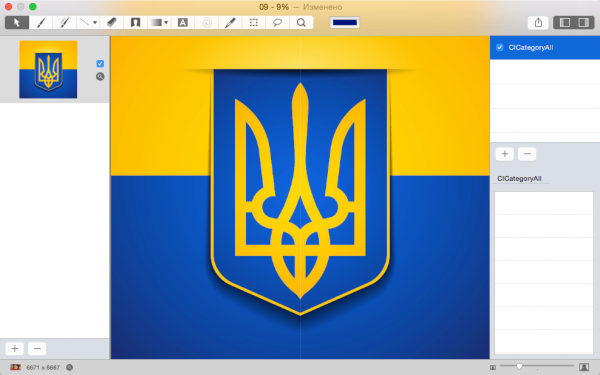Uncheck the CICategoryAll checkbox
Viewport: 600px width, 375px height.
tap(499, 47)
